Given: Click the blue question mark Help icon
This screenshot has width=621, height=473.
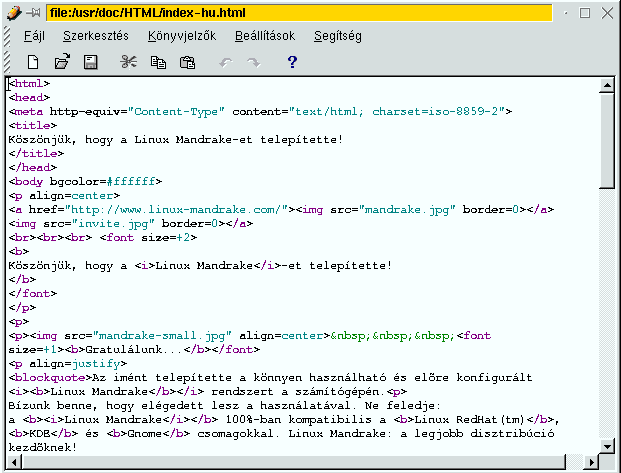Looking at the screenshot, I should (292, 62).
